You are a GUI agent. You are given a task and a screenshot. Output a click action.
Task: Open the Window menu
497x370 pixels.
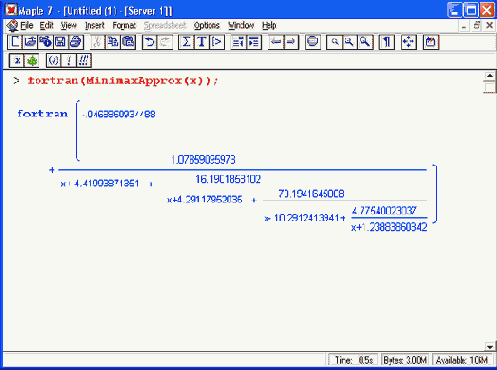click(x=241, y=25)
